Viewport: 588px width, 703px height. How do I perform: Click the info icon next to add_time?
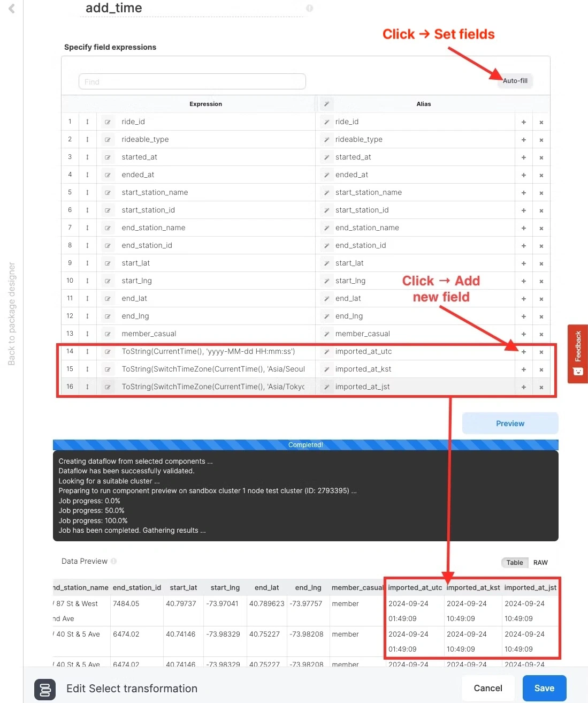pos(309,8)
